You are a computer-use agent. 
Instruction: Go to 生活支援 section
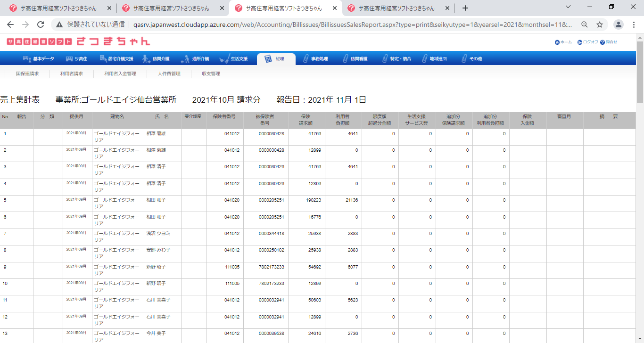234,59
